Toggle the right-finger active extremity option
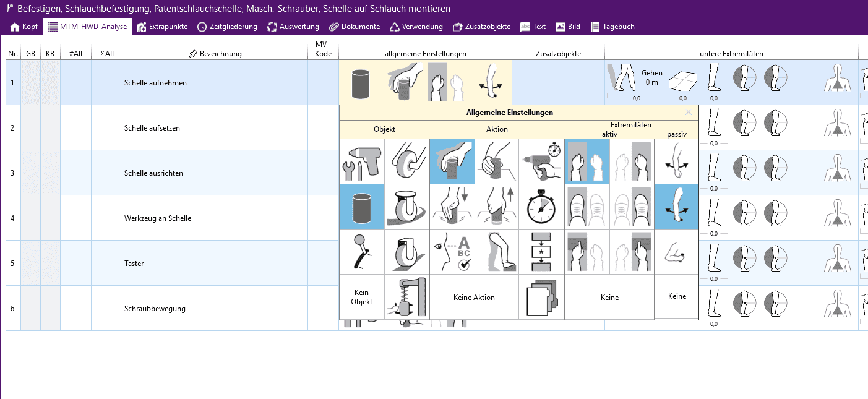The width and height of the screenshot is (868, 399). (632, 252)
